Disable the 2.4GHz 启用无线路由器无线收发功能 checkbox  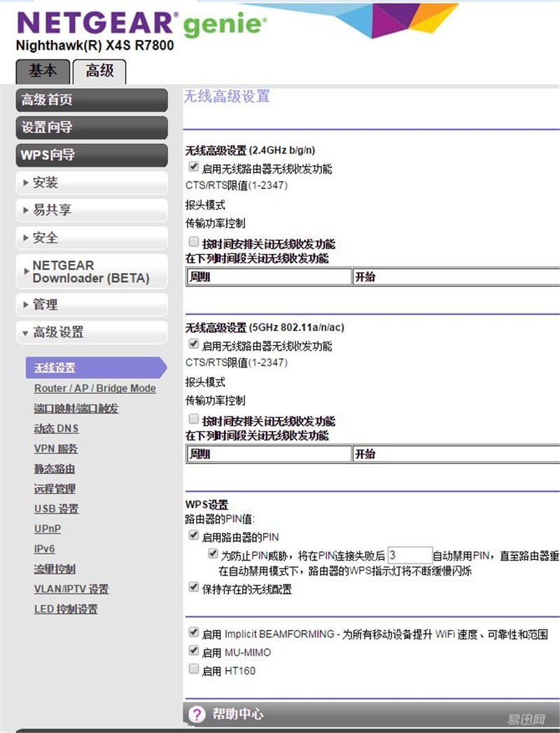tap(193, 167)
